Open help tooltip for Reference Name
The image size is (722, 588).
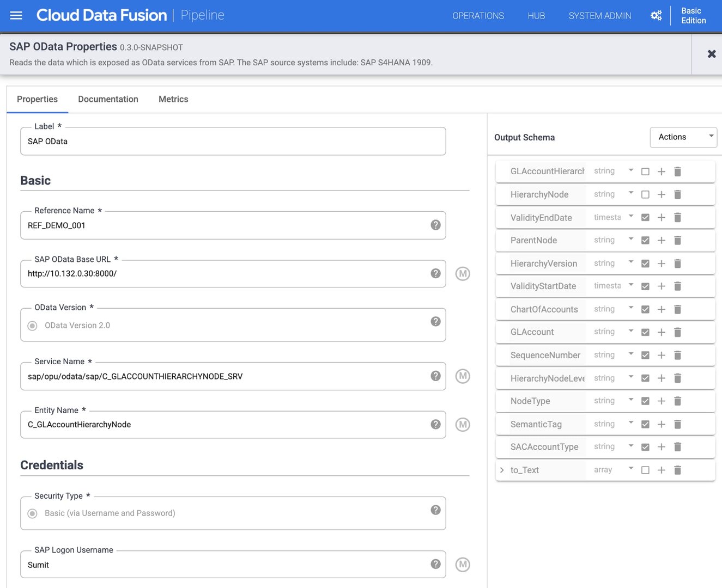[435, 225]
